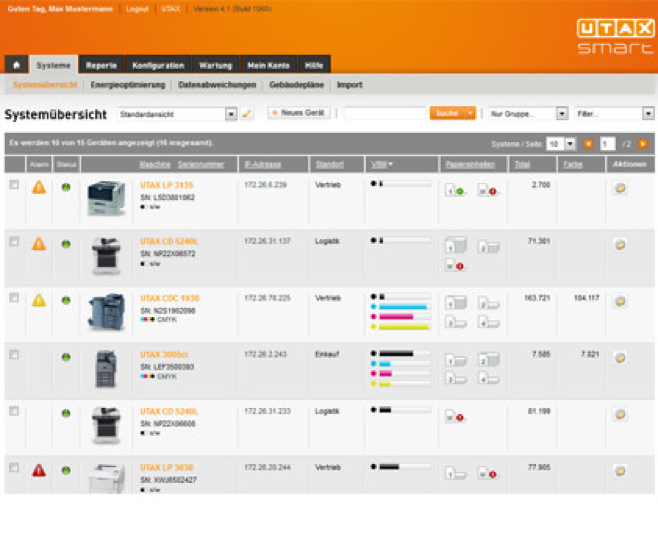Sort by the Standort column header
This screenshot has width=658, height=550.
coord(329,164)
